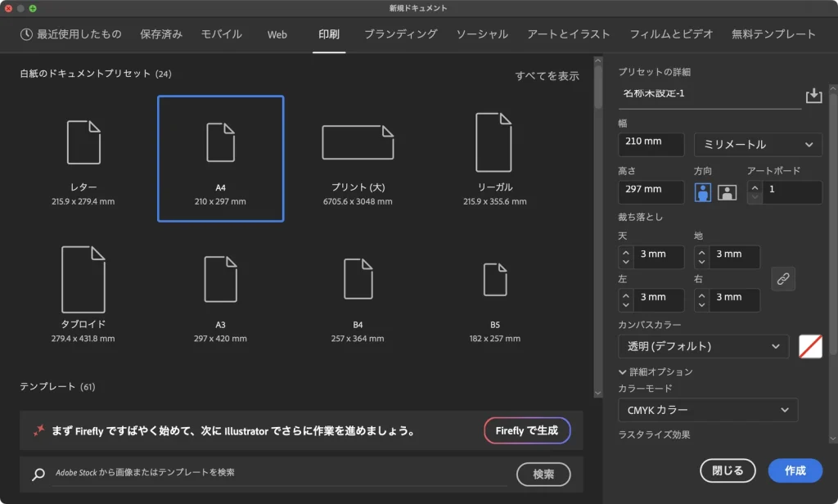The width and height of the screenshot is (838, 504).
Task: Open the ミリメートル units dropdown
Action: tap(758, 144)
